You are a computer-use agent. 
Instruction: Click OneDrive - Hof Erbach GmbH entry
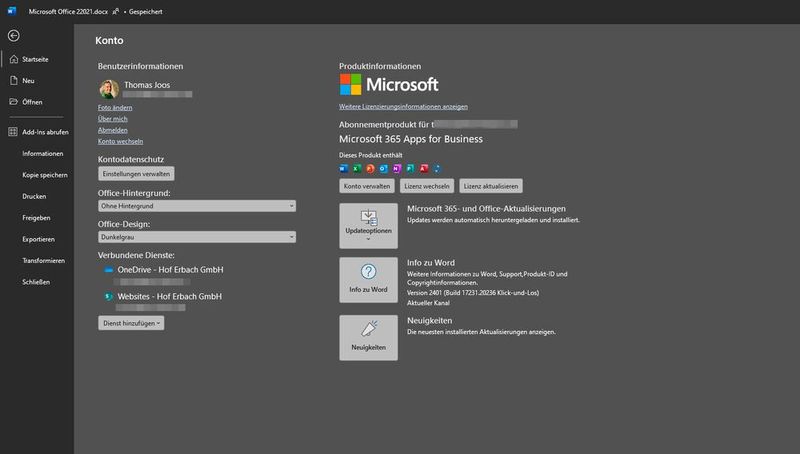[x=170, y=270]
